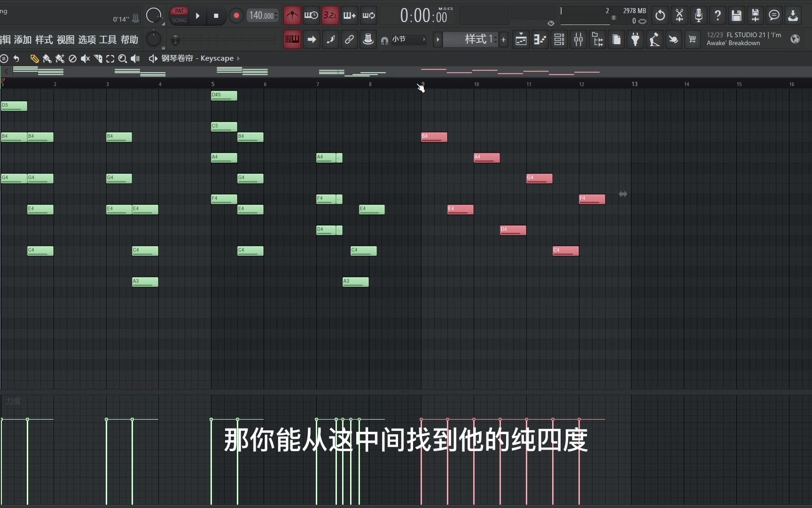This screenshot has height=508, width=812.
Task: Click the playback scrub speaker tool
Action: coord(135,58)
